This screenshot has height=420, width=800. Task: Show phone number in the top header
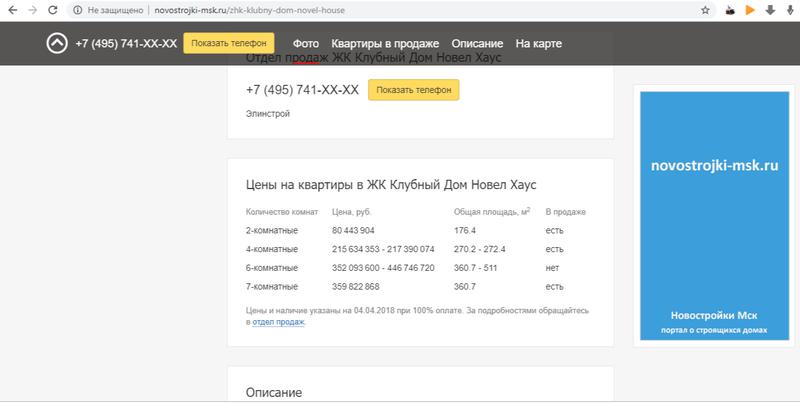(x=229, y=43)
